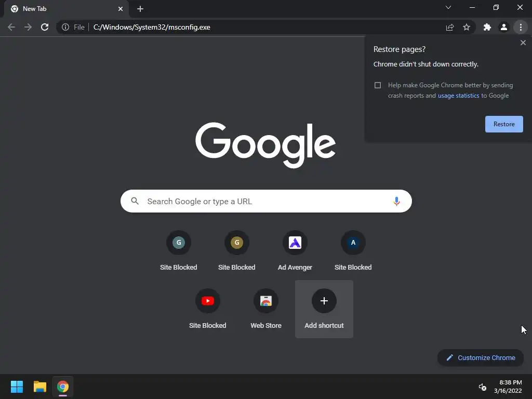Open the profile avatar icon
The height and width of the screenshot is (399, 532).
(x=504, y=27)
